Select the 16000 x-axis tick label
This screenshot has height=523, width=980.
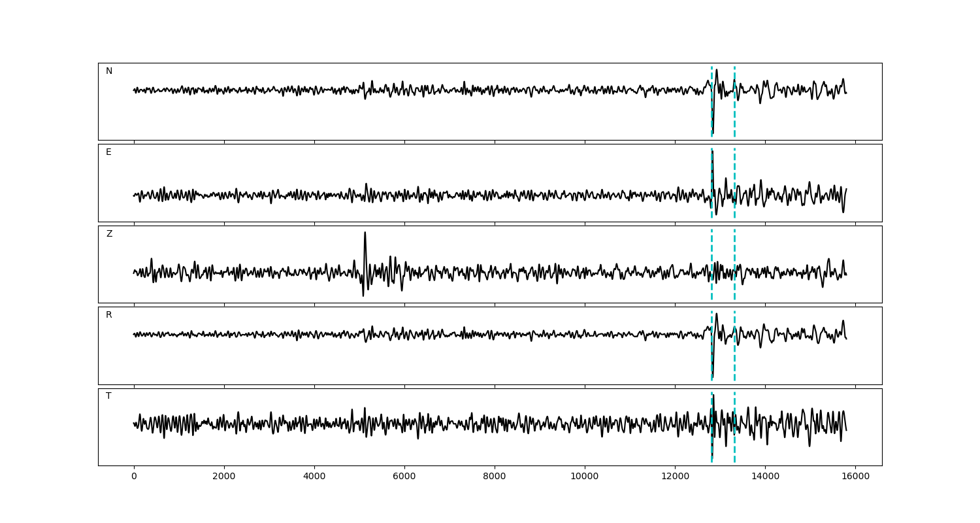point(855,477)
